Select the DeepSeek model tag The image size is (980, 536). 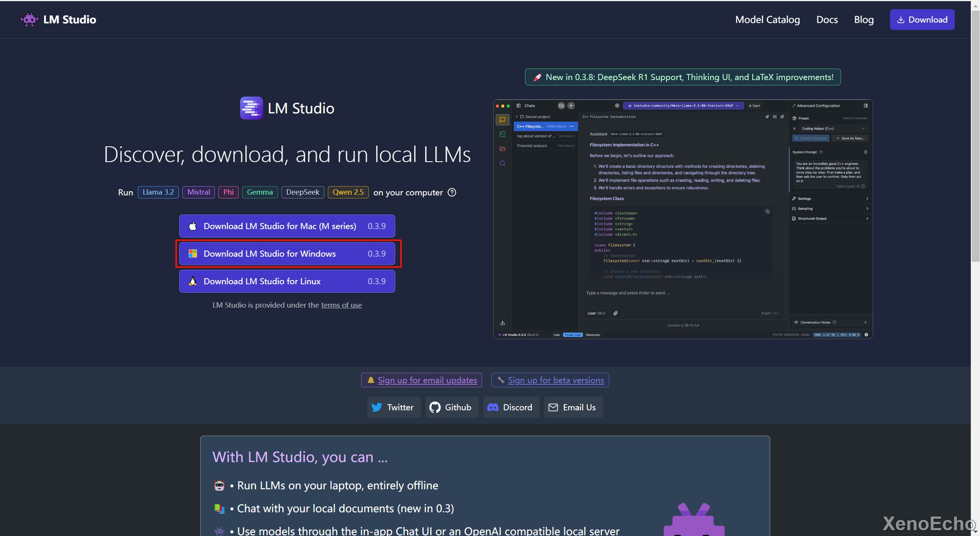(303, 192)
